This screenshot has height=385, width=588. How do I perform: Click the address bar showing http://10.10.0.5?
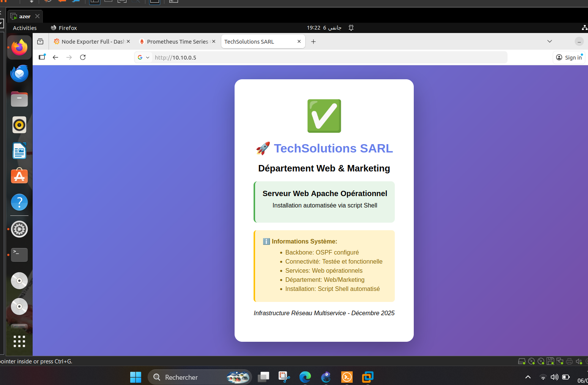tap(321, 58)
